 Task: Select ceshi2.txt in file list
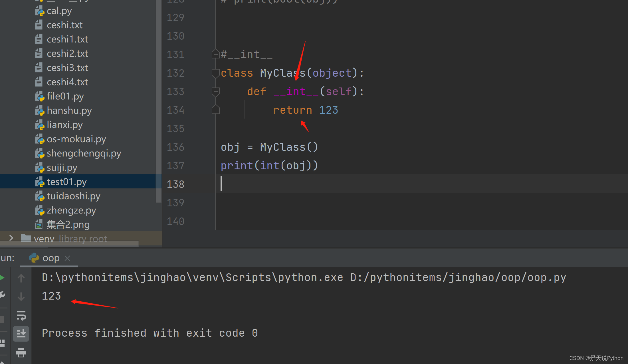pos(67,54)
